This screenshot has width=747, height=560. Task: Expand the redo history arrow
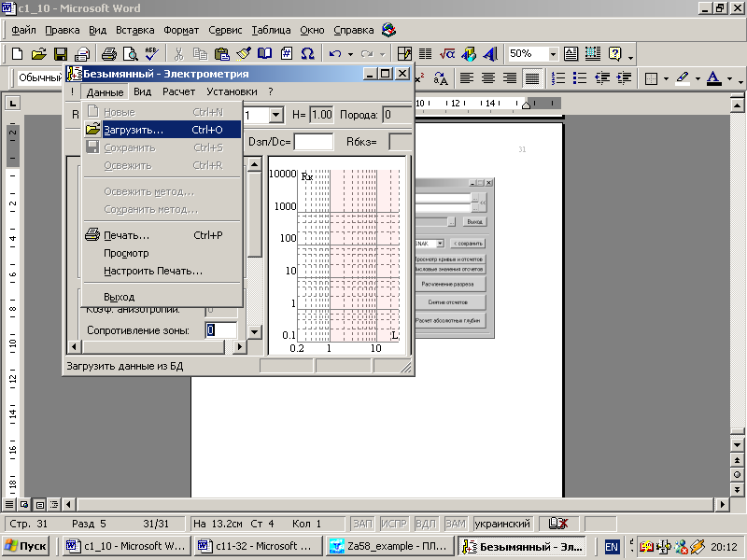point(382,54)
